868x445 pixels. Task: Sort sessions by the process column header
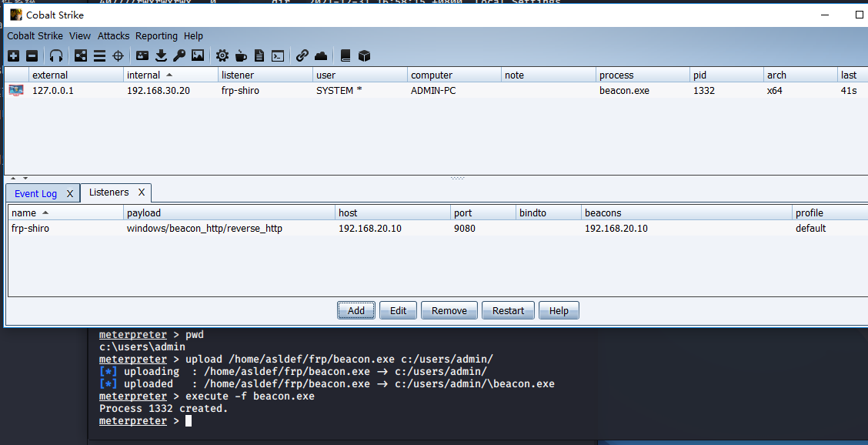click(x=643, y=75)
